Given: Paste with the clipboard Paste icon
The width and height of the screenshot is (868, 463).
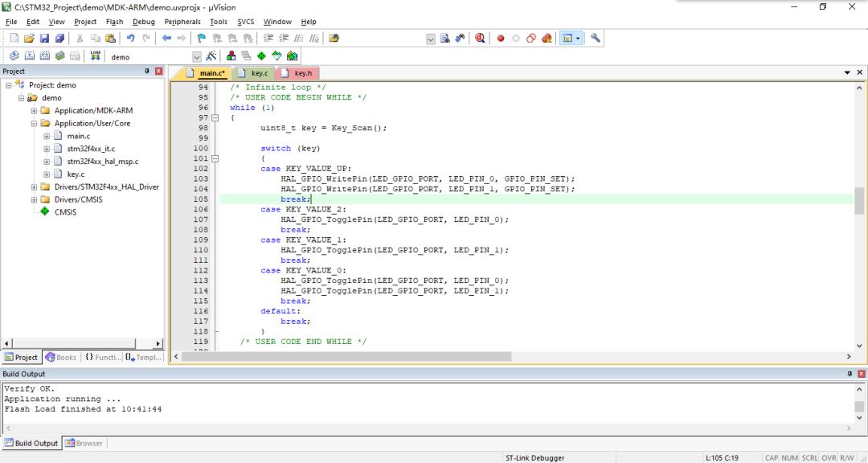Looking at the screenshot, I should pos(111,39).
